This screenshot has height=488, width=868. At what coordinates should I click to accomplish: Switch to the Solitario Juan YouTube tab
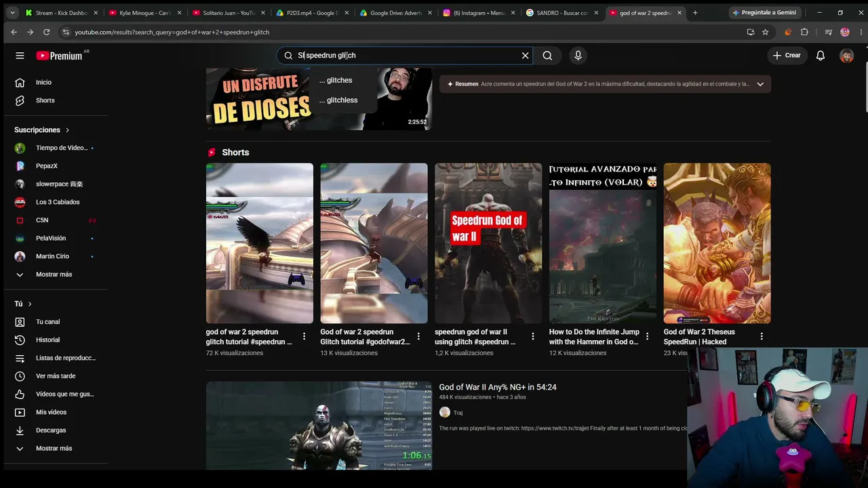(x=229, y=12)
